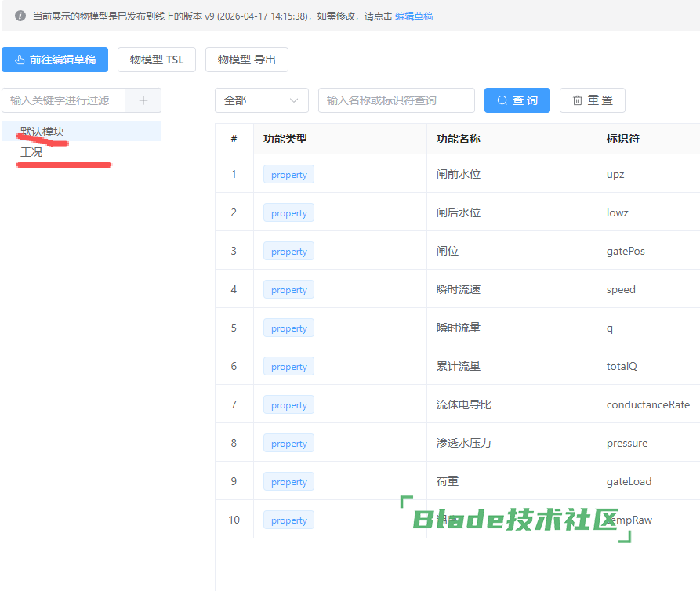Select the totalIQ identifier cell
The height and width of the screenshot is (591, 700).
tap(622, 366)
